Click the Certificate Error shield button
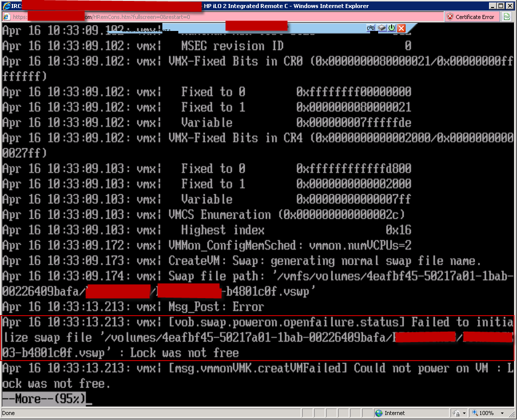 (470, 17)
